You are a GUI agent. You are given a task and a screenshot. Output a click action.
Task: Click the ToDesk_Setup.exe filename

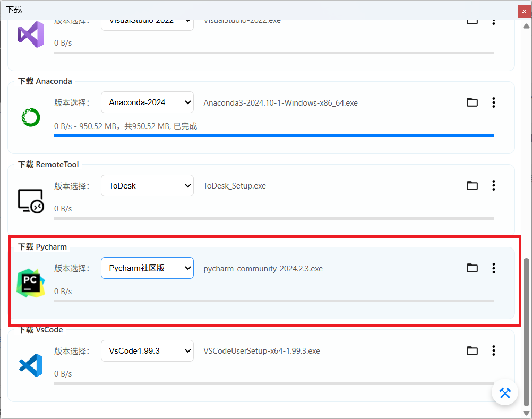[235, 185]
